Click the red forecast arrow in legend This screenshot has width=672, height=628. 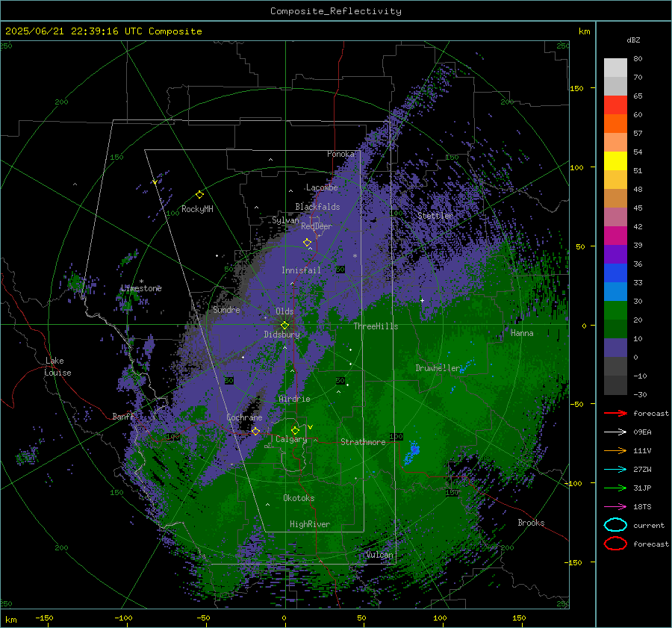tap(615, 413)
